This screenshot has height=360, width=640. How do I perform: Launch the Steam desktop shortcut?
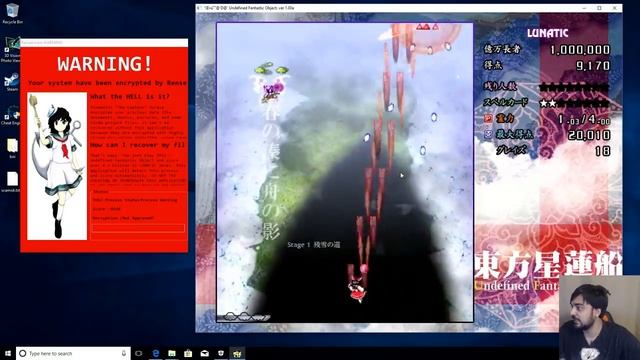tap(11, 82)
